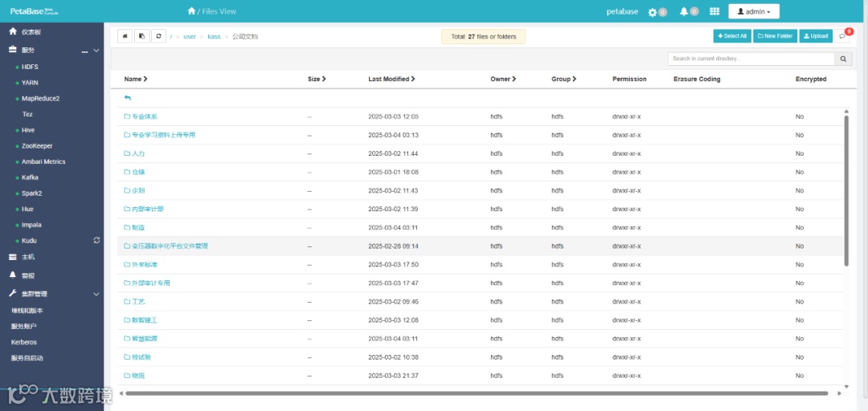Sort by Size column
Image resolution: width=868 pixels, height=411 pixels.
(317, 79)
